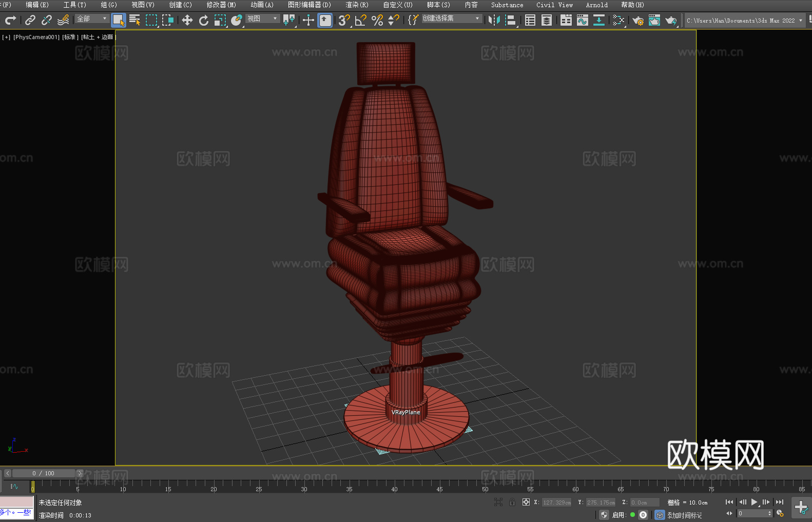
Task: Click Rectangular Selection Region icon
Action: point(151,20)
